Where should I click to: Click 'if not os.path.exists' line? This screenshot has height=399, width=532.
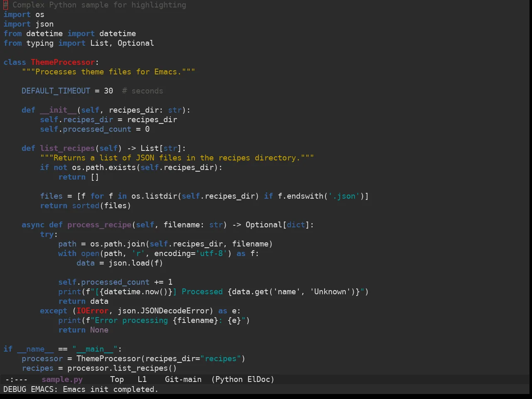(131, 167)
